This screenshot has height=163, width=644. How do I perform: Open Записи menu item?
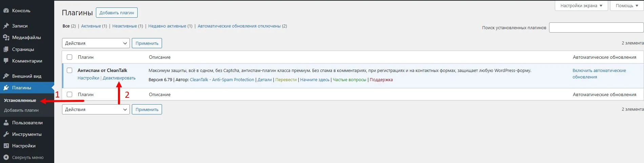[x=27, y=26]
